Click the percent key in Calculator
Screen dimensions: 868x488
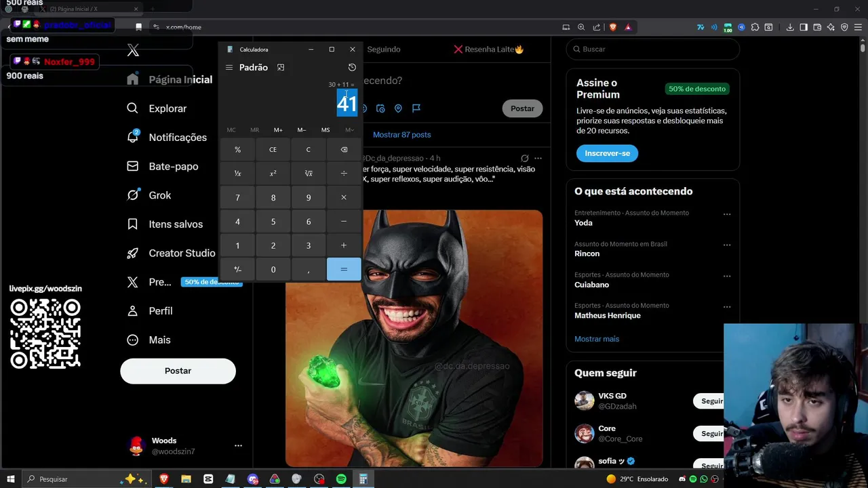pyautogui.click(x=237, y=150)
